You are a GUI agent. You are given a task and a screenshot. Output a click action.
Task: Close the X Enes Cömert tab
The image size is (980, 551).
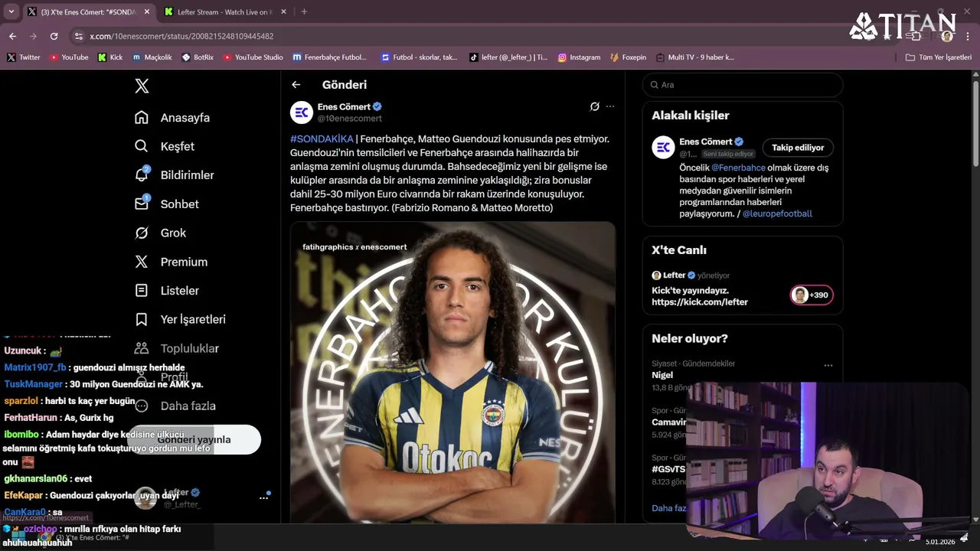coord(147,12)
